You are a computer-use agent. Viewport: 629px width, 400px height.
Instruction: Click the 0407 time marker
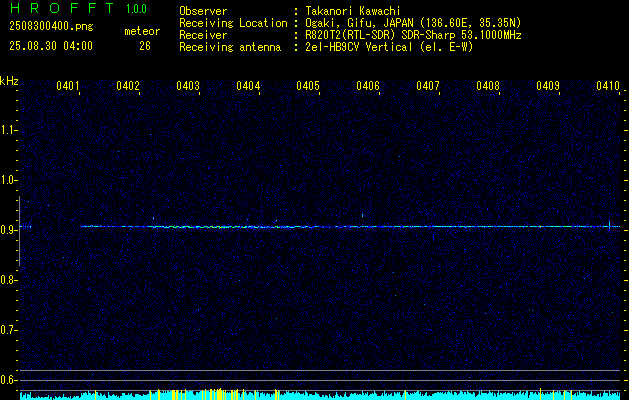pyautogui.click(x=428, y=86)
